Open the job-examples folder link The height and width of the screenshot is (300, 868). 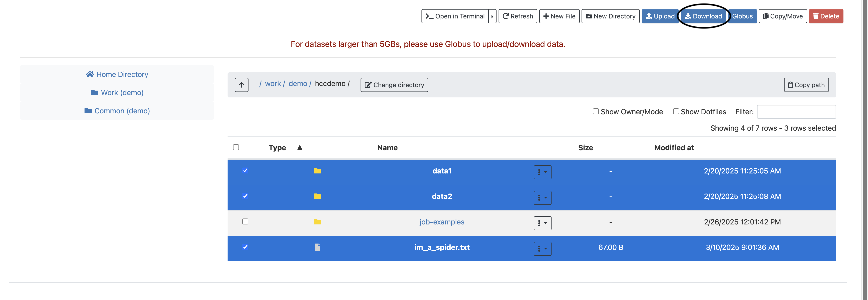tap(442, 222)
